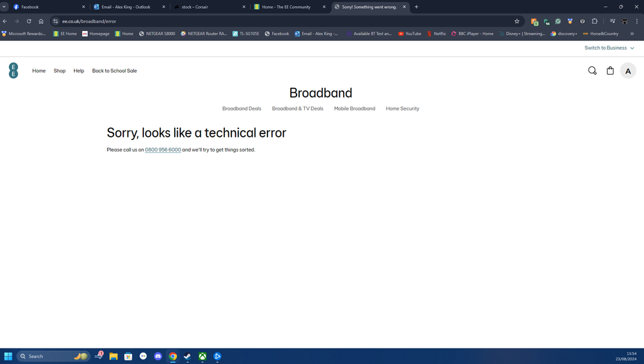The image size is (644, 364).
Task: Open the Back to School Sale link
Action: click(x=114, y=71)
